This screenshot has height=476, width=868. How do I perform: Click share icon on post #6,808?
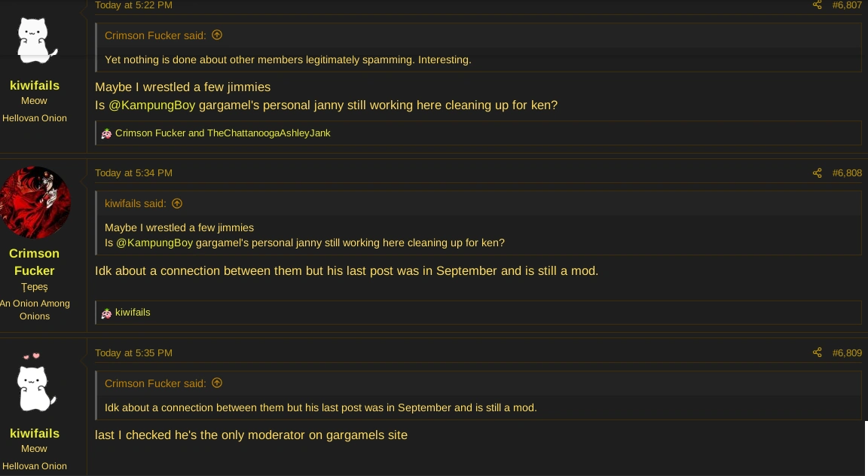tap(817, 173)
